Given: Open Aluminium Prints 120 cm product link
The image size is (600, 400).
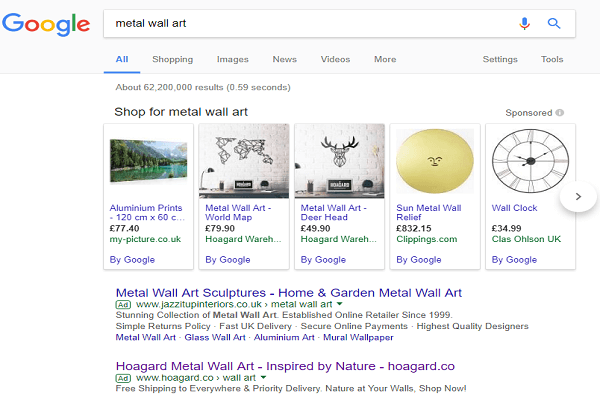Looking at the screenshot, I should tap(147, 212).
